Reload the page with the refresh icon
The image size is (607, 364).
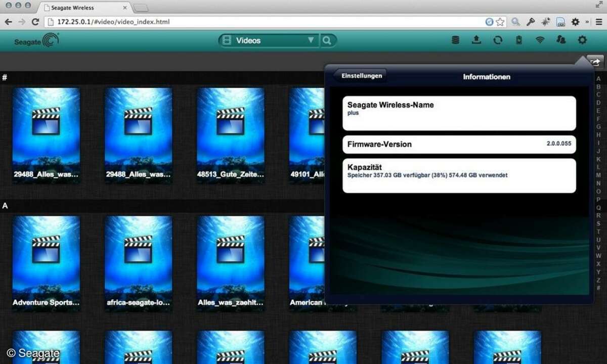pos(35,22)
